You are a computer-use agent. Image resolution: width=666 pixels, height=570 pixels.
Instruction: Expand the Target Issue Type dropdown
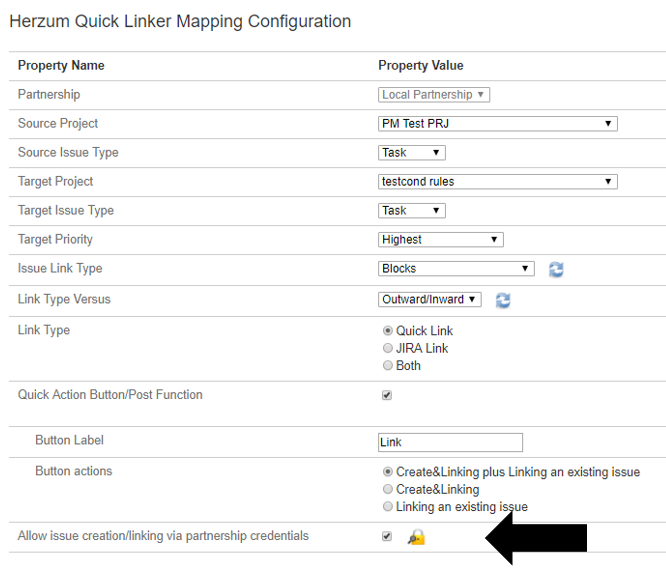pos(411,211)
